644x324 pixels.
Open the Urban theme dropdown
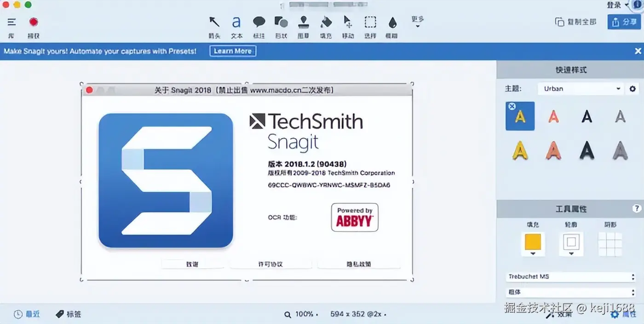click(581, 89)
